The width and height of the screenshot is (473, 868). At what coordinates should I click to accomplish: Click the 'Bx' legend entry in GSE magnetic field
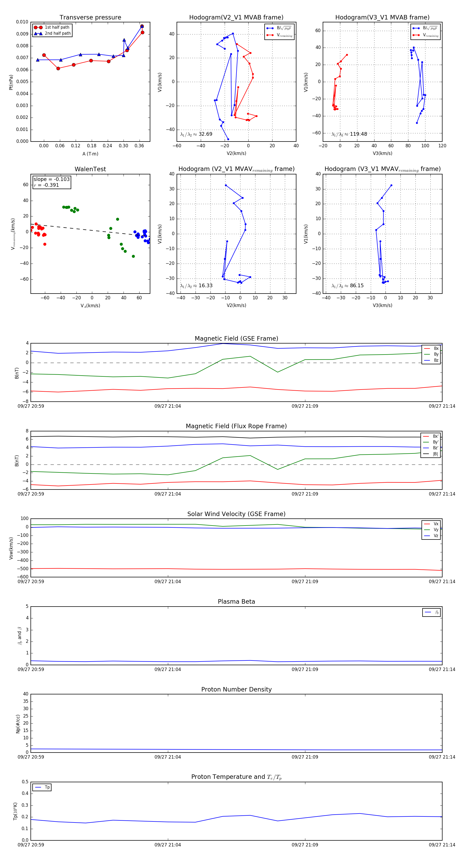click(x=431, y=349)
